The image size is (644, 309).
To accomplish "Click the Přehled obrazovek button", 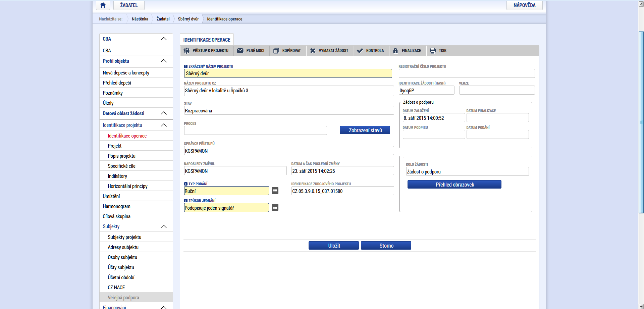I will pyautogui.click(x=454, y=185).
